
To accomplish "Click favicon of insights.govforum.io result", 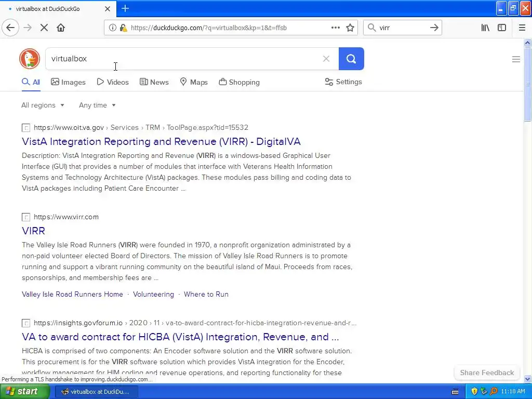I will 26,323.
